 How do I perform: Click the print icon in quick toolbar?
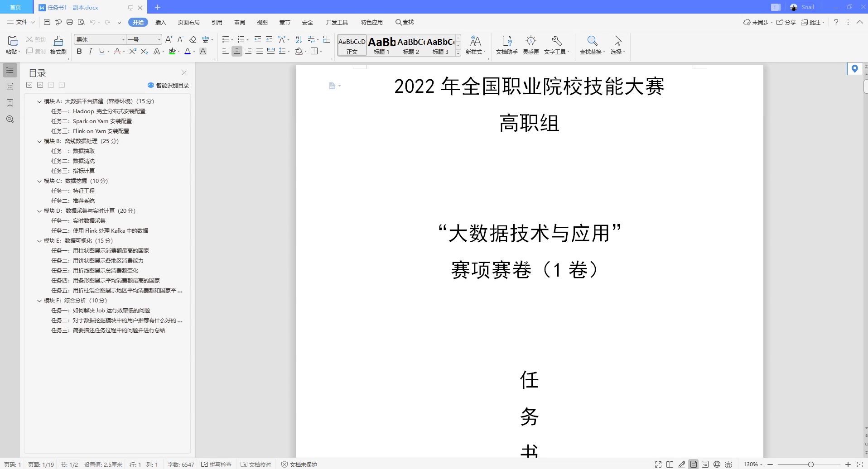pyautogui.click(x=70, y=22)
